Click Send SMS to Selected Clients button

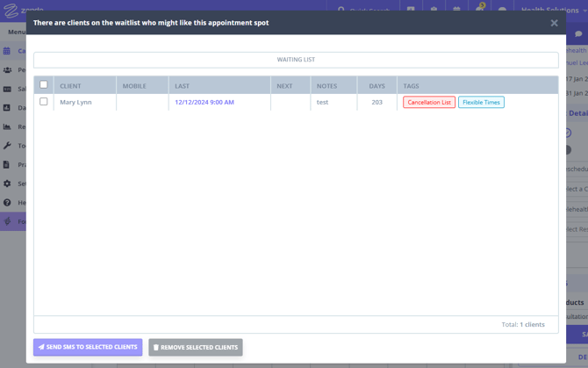coord(88,347)
